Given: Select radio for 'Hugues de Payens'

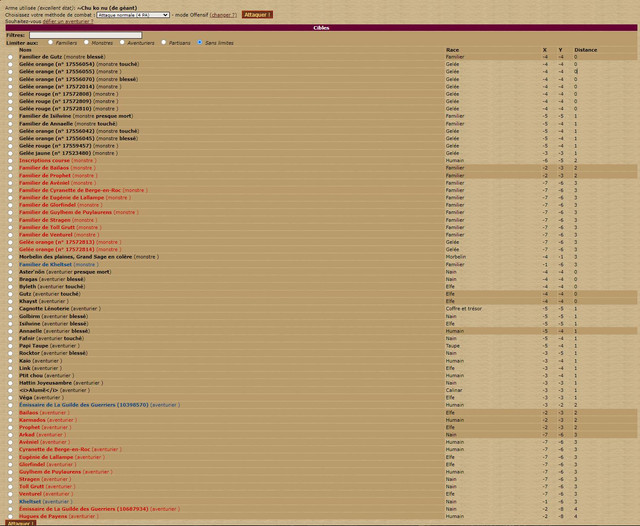Looking at the screenshot, I should point(10,517).
